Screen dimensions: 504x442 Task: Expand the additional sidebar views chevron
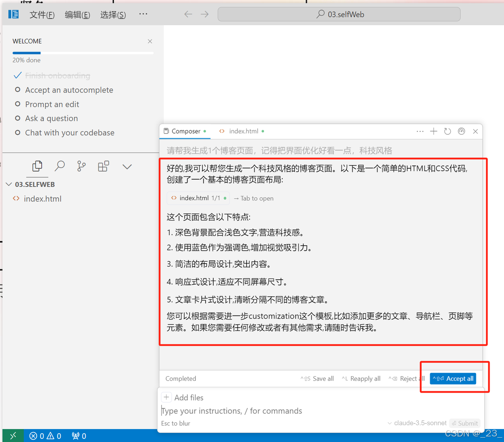point(127,167)
